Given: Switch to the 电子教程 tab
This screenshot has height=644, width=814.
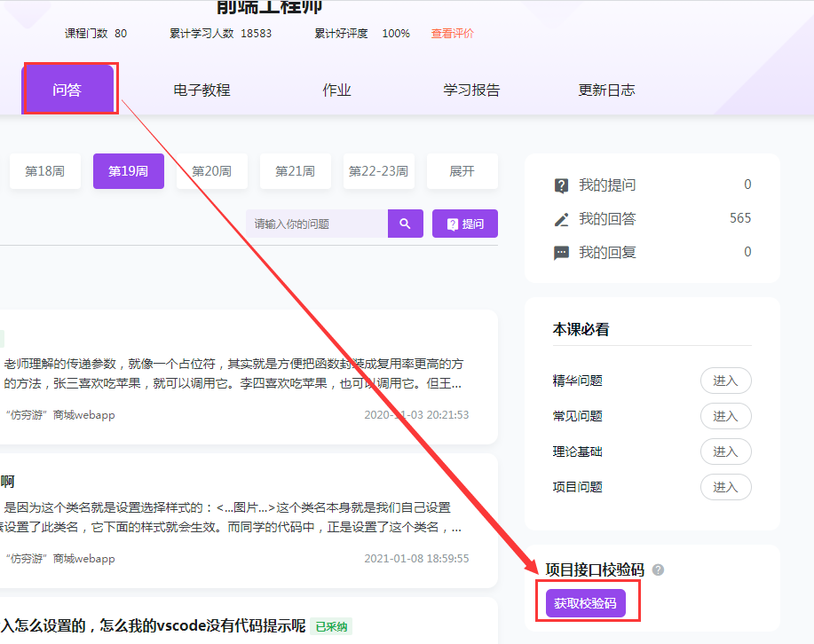Looking at the screenshot, I should coord(202,90).
